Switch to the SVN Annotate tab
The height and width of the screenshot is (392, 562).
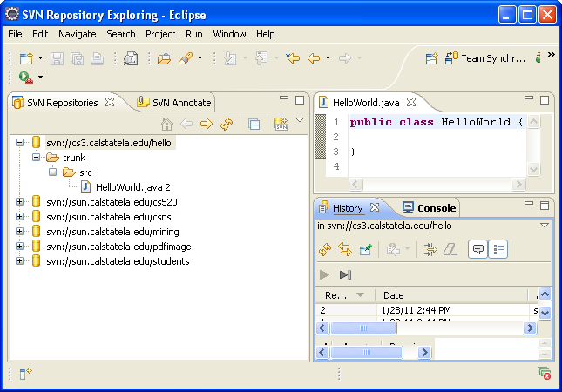point(174,103)
